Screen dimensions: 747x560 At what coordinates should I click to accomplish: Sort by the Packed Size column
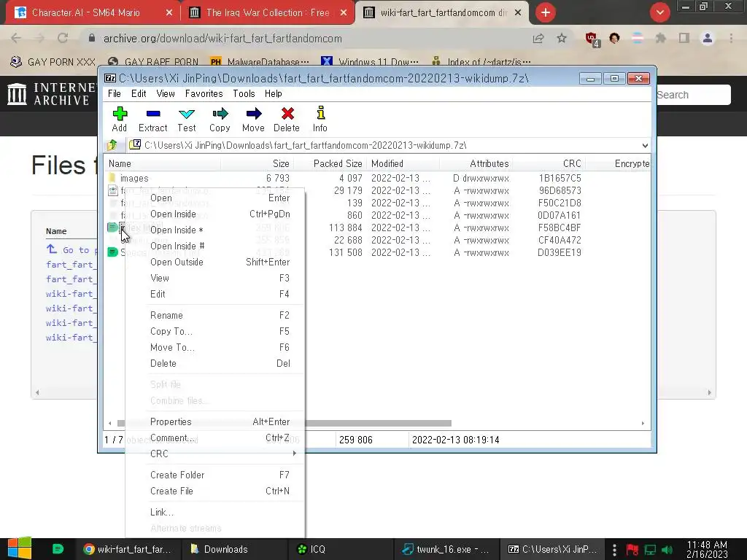coord(330,163)
